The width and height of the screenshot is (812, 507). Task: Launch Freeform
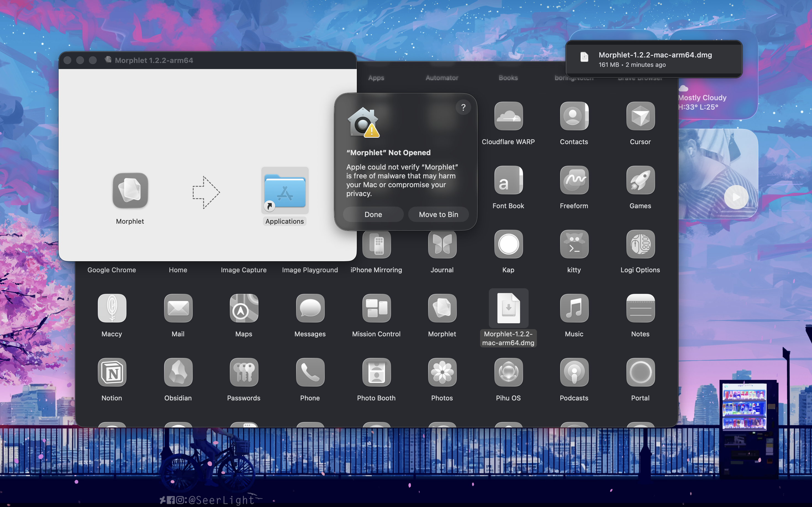pyautogui.click(x=574, y=180)
